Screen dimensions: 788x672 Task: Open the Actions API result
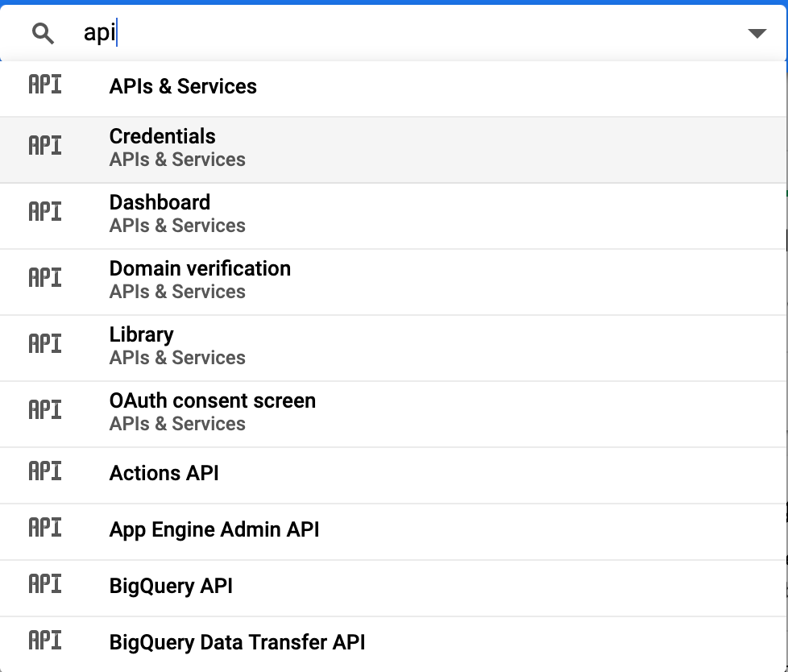point(393,475)
